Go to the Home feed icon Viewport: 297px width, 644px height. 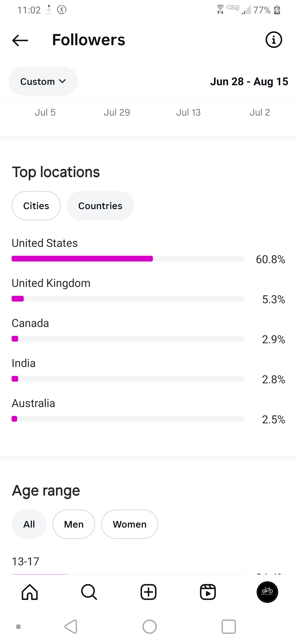[x=30, y=592]
